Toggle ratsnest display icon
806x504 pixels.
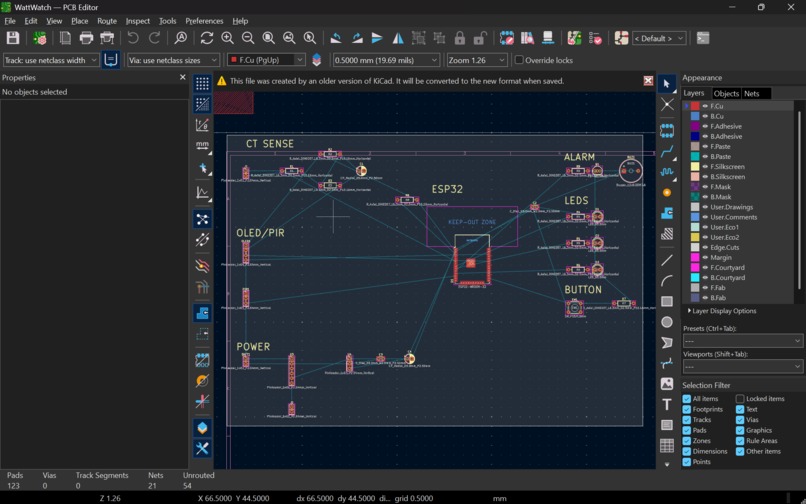pos(203,220)
